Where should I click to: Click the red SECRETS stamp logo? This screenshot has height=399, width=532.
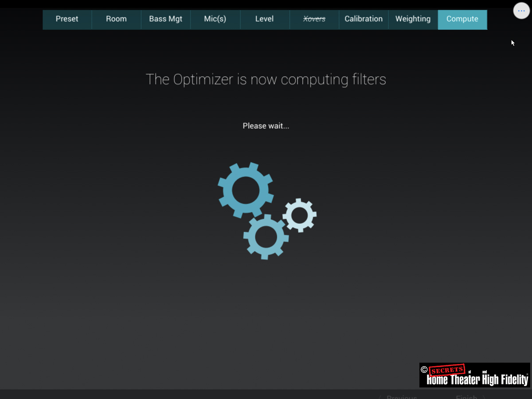coord(447,370)
